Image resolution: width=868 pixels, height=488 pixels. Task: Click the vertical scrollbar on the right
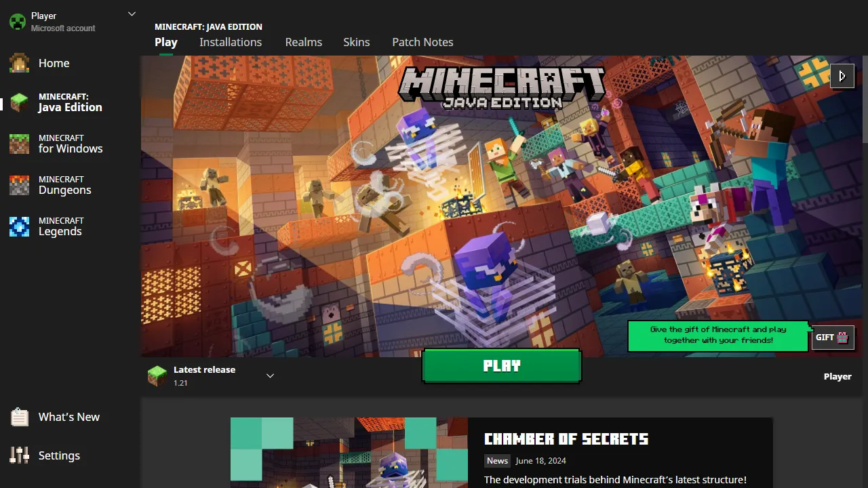click(865, 99)
